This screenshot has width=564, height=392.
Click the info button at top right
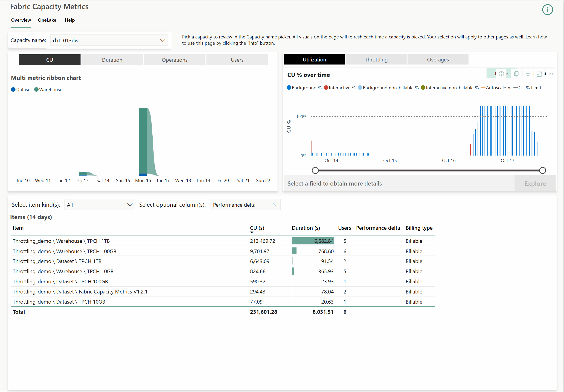pos(547,10)
